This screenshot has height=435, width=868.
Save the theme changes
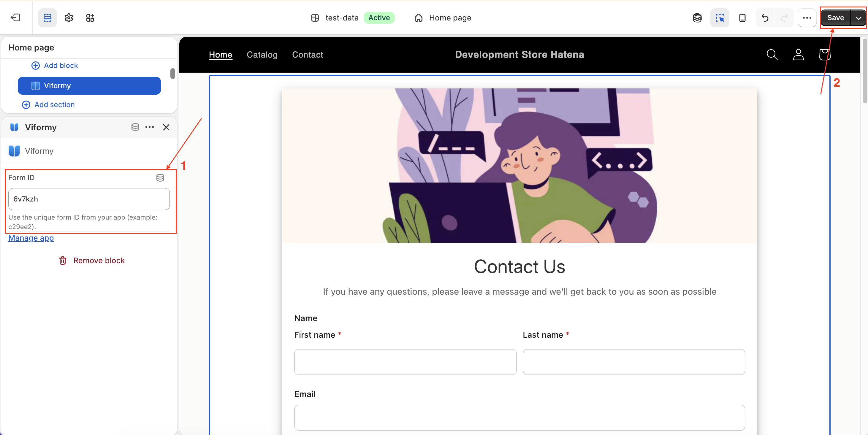[x=835, y=18]
